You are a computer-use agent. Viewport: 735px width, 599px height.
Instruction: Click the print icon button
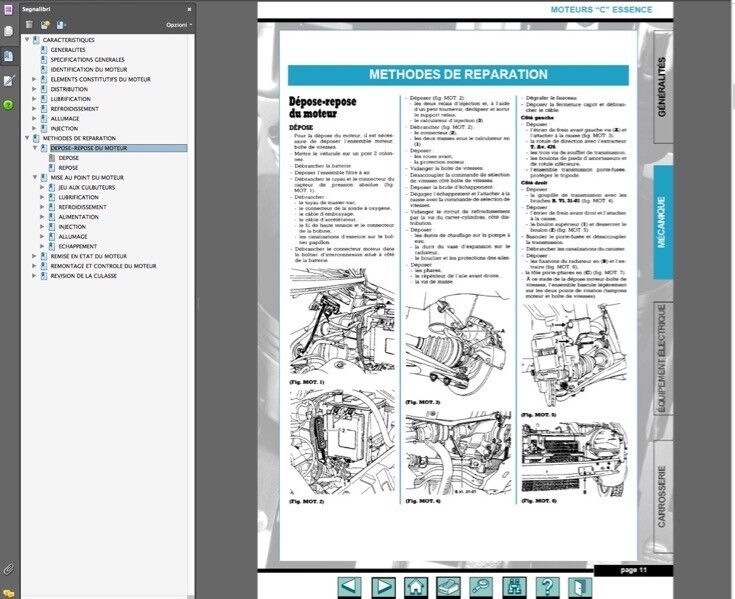(449, 587)
